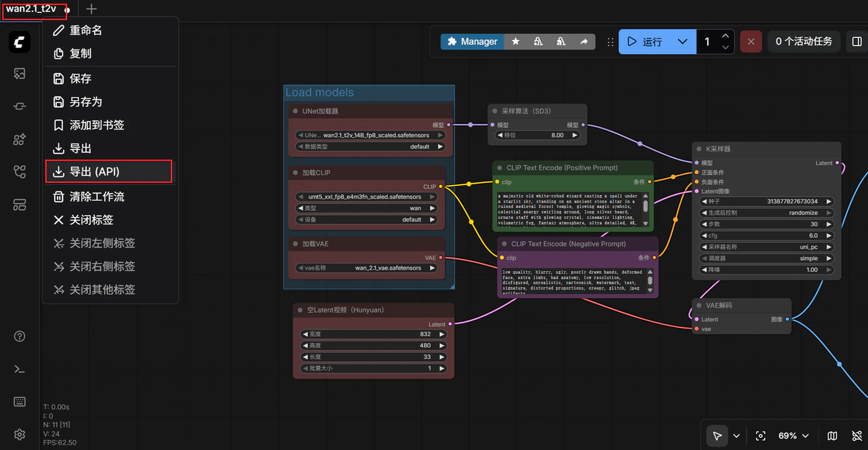
Task: Collapse the K采样器 node dot
Action: (699, 149)
